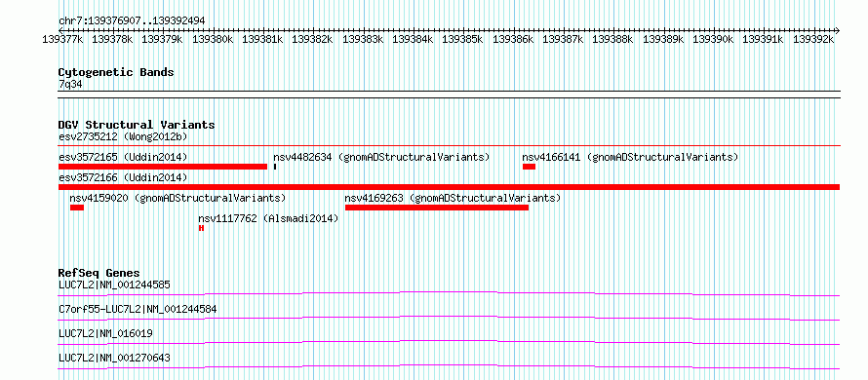Open the nsv4169263 (gnomADStructuralVariants) label
Screen dimensions: 868x380
[x=453, y=198]
